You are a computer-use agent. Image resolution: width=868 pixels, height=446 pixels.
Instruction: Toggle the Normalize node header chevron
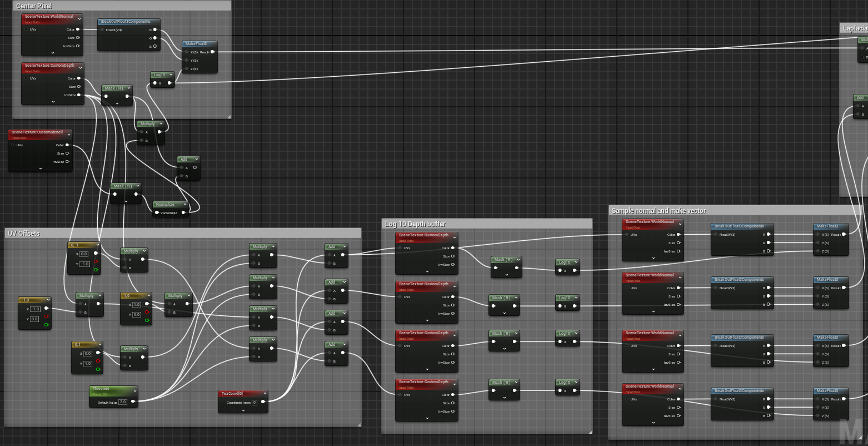click(186, 205)
